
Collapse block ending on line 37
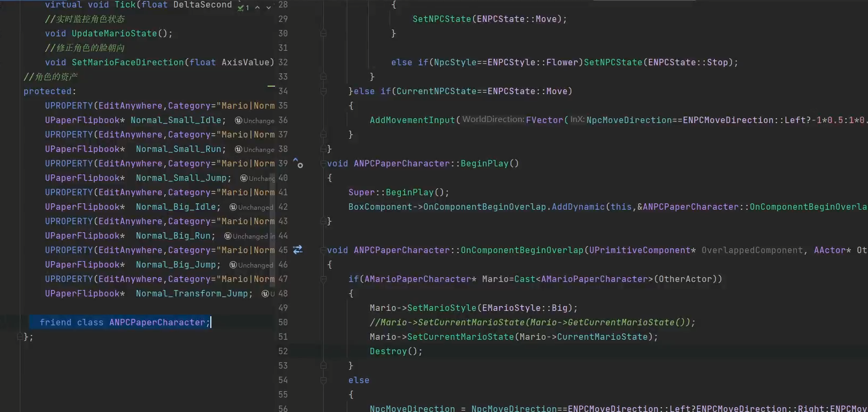(323, 134)
